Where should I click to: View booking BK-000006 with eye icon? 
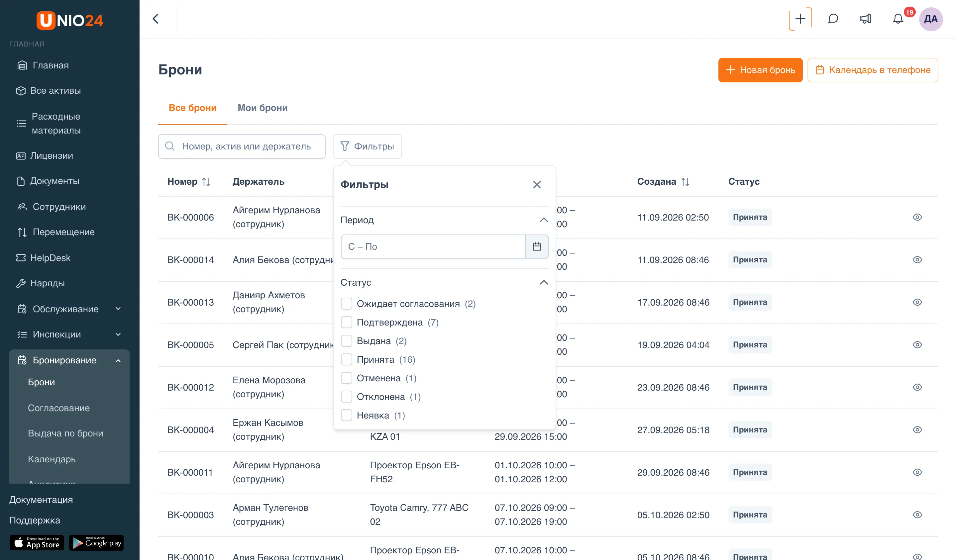(917, 217)
